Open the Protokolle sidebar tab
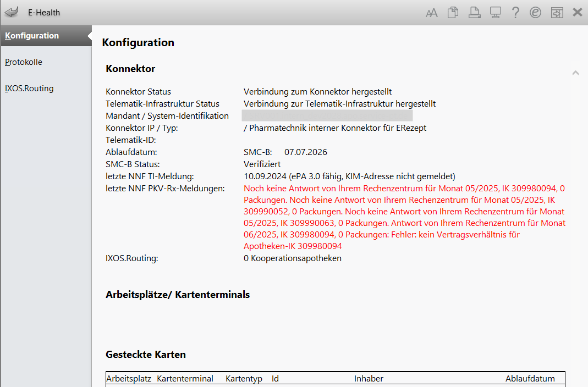The image size is (588, 387). click(24, 62)
